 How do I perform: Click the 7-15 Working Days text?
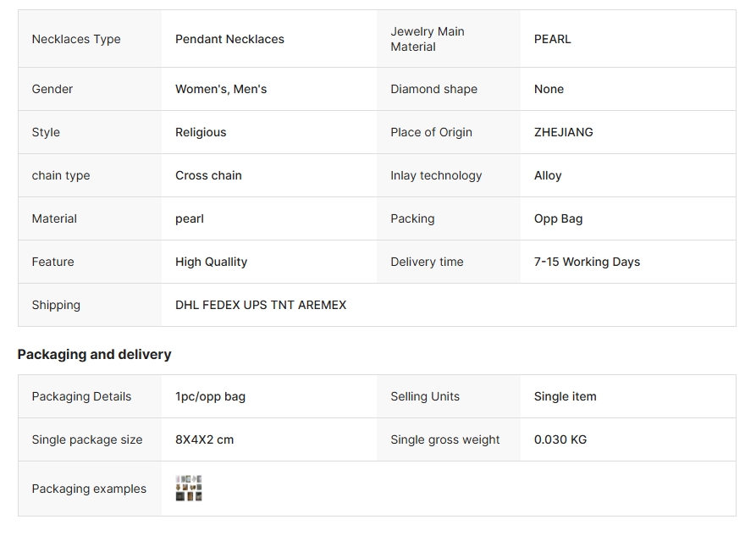[587, 262]
